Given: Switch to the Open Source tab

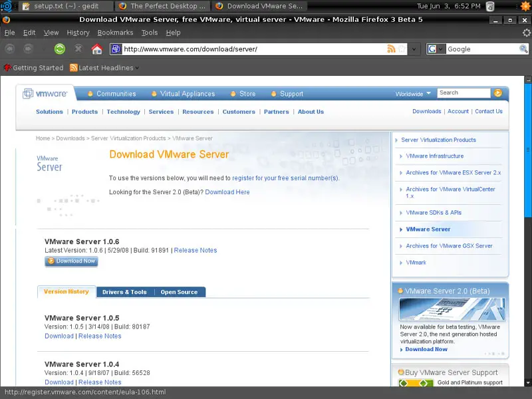Looking at the screenshot, I should pyautogui.click(x=179, y=292).
